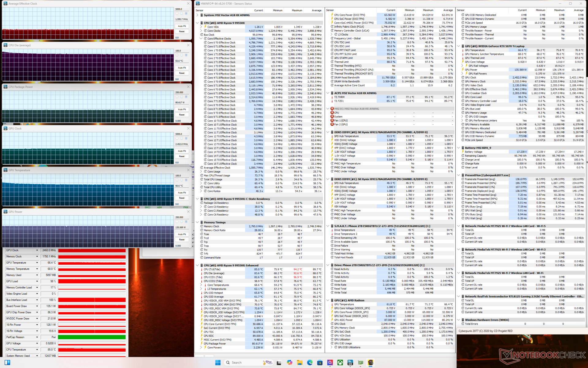The height and width of the screenshot is (368, 588).
Task: Collapse the Core Effective Clocks tree node
Action: [x=201, y=39]
